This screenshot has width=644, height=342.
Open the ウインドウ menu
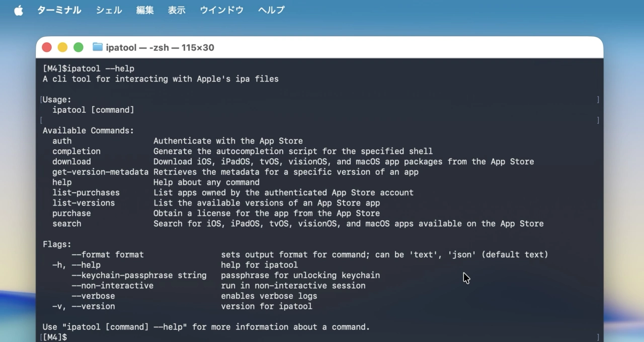222,10
